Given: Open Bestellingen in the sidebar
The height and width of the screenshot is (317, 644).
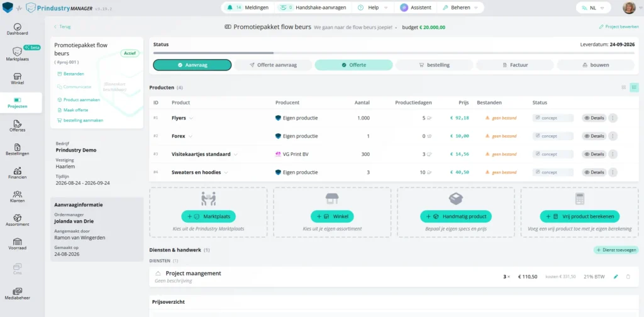Looking at the screenshot, I should click(17, 150).
